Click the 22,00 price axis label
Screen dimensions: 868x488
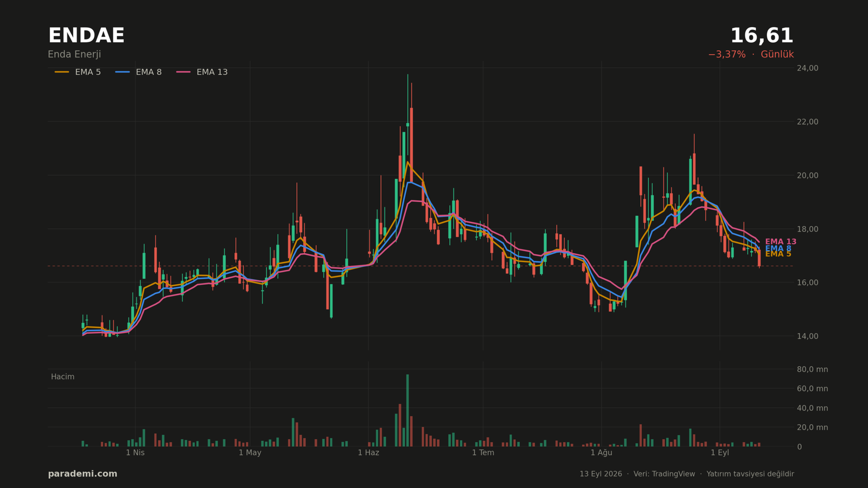[807, 122]
